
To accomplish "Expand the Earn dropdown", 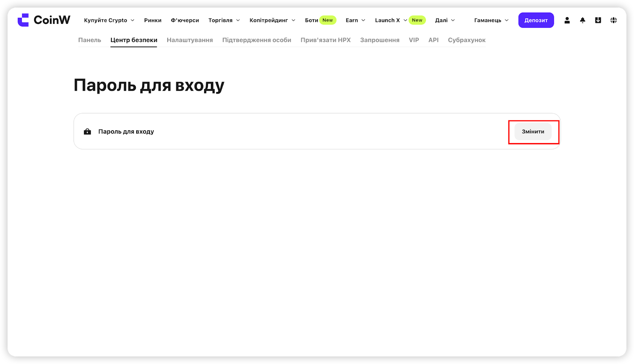I will (355, 20).
